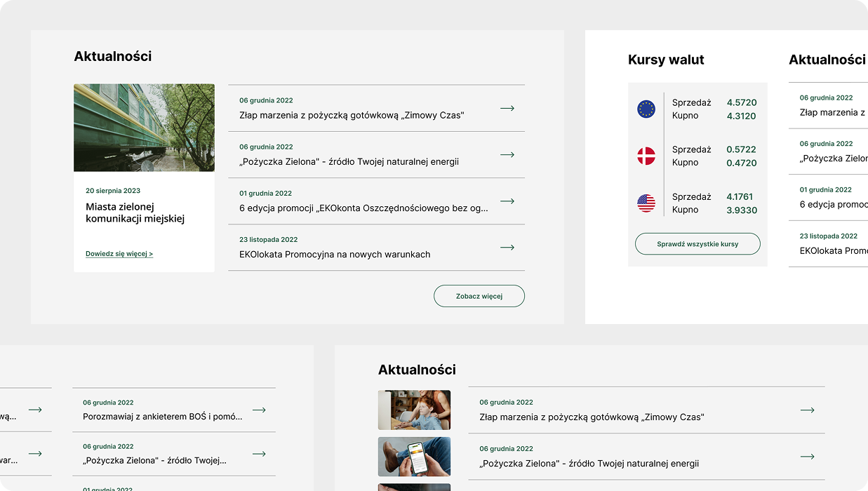
Task: Open "EKOlokata Promocyjna na nowych warunkach" headline
Action: [335, 254]
